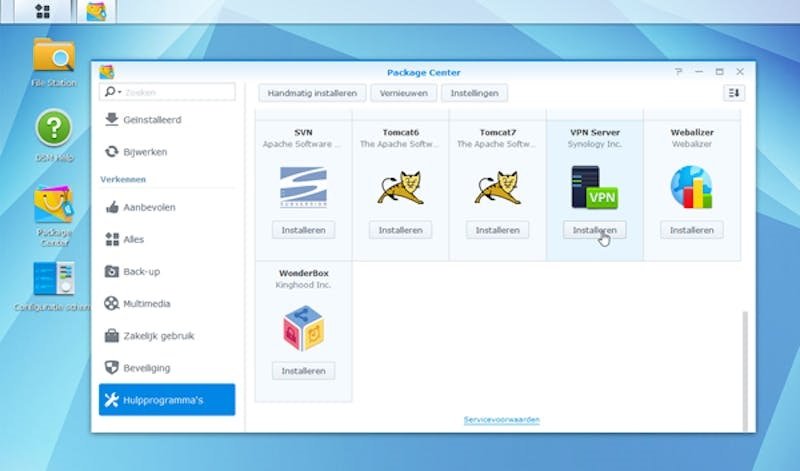Select the Hulpprogramma's category
Screen dimensions: 800x471
(x=167, y=400)
